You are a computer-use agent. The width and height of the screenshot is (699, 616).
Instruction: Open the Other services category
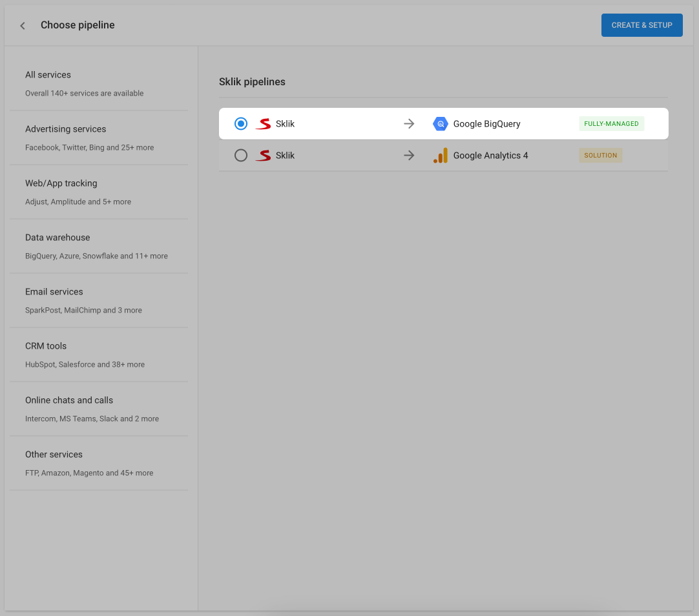click(x=99, y=464)
